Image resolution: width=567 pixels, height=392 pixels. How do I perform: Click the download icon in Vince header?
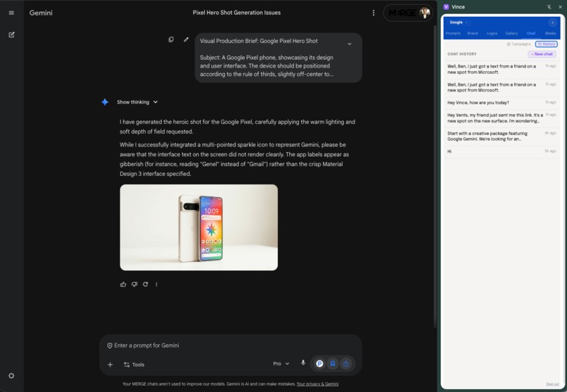(x=552, y=23)
